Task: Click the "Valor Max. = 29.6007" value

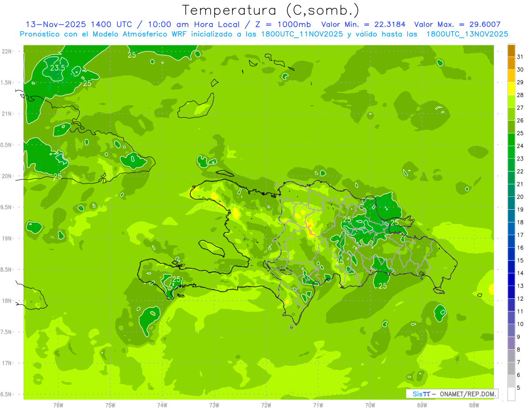Action: click(x=458, y=24)
